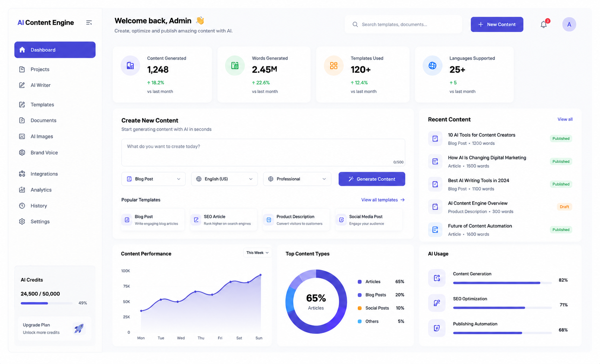Select the Product Description template card
The image size is (600, 364).
297,220
